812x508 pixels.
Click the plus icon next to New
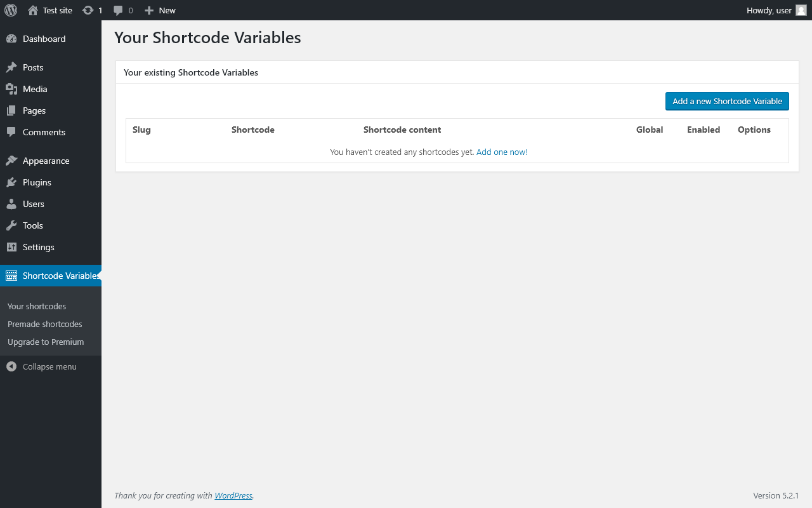149,10
